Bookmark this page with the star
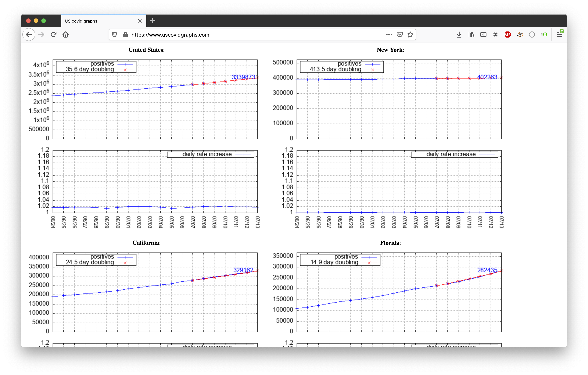This screenshot has height=375, width=588. click(x=410, y=35)
